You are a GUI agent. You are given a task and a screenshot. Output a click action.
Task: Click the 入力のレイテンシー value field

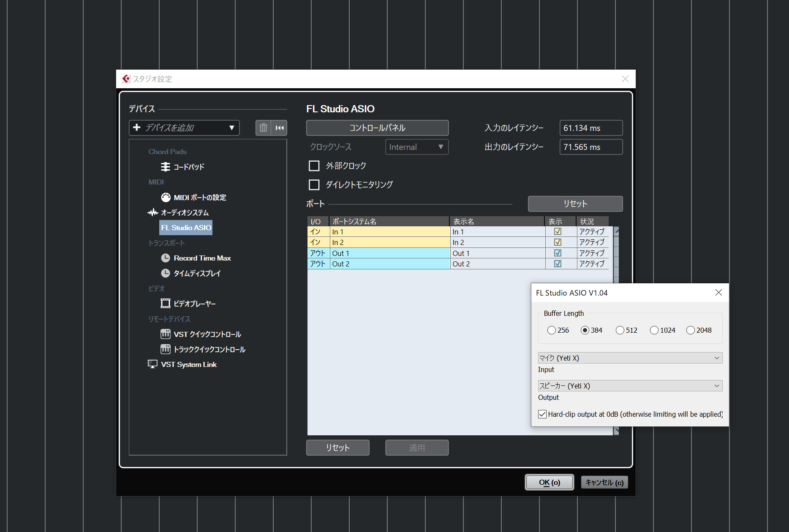coord(591,128)
